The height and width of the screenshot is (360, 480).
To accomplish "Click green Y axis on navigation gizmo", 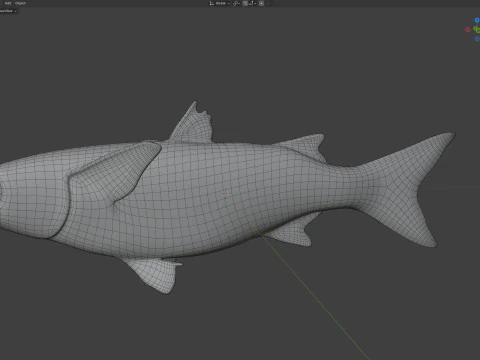I will click(x=477, y=30).
